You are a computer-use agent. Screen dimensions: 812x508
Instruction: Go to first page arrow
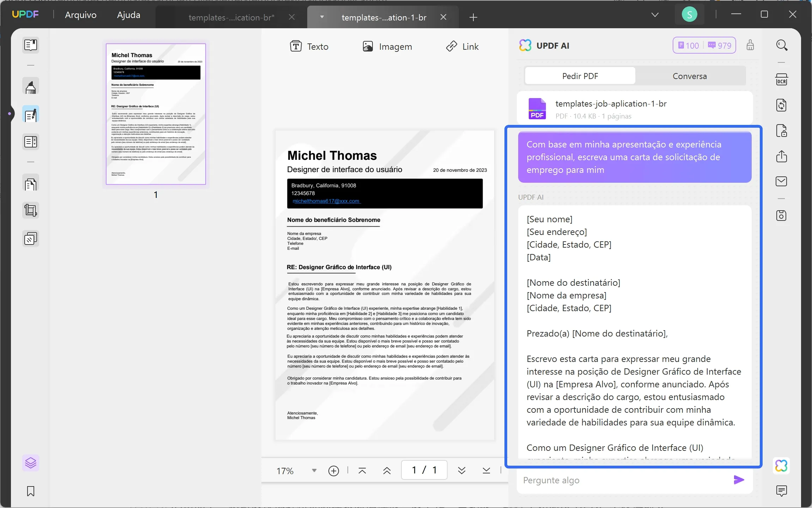coord(362,471)
